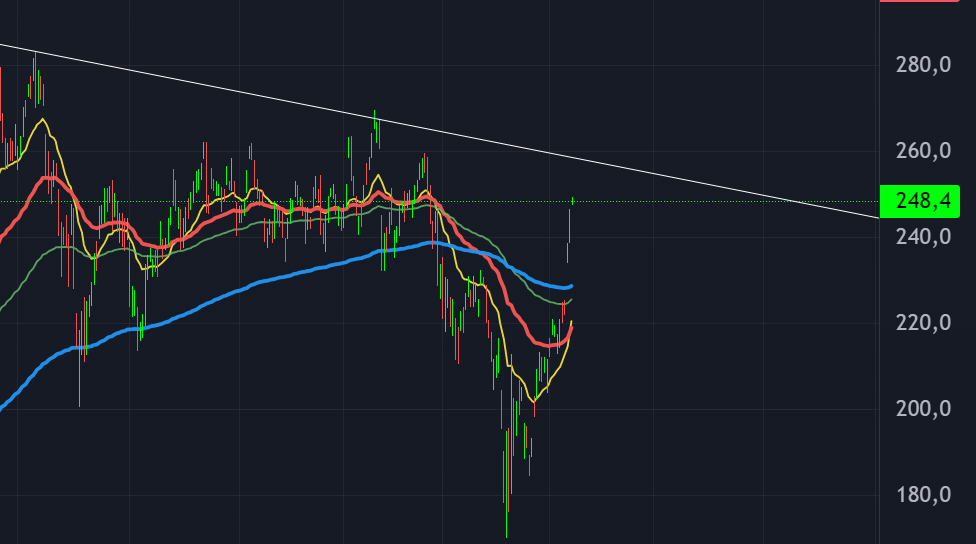Select the 240,0 price axis label
Viewport: 976px width, 544px height.
(923, 237)
